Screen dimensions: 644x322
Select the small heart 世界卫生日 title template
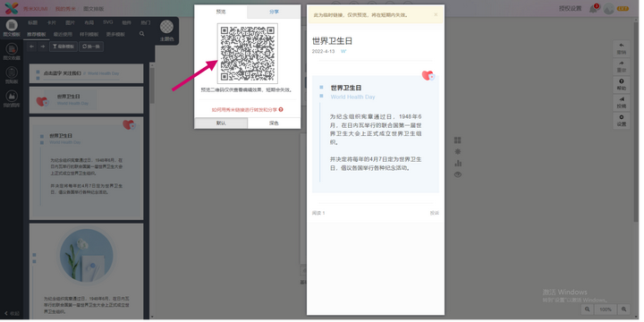[86, 100]
